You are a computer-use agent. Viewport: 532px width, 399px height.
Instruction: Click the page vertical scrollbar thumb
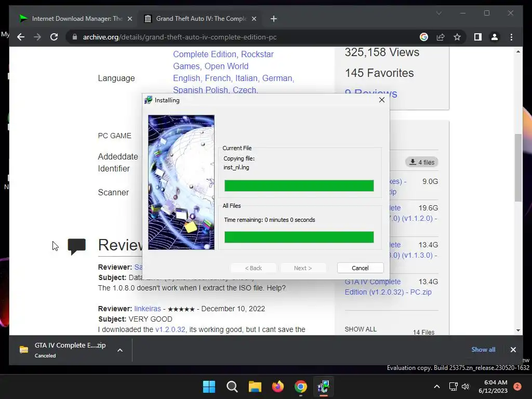coord(518,168)
